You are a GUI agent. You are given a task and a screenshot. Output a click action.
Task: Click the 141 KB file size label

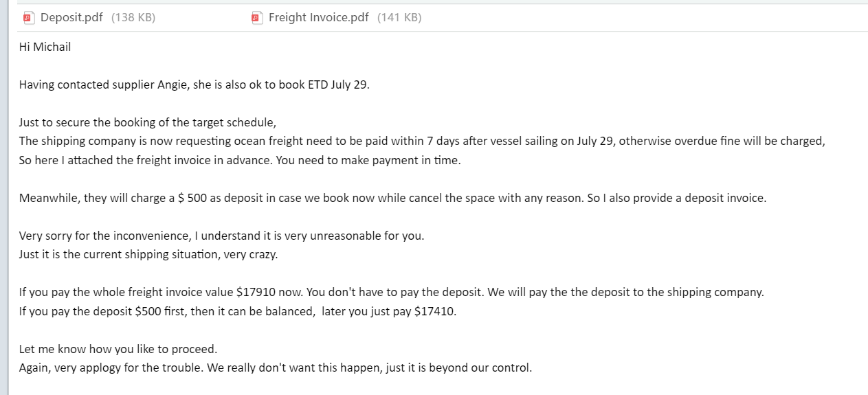[x=399, y=18]
